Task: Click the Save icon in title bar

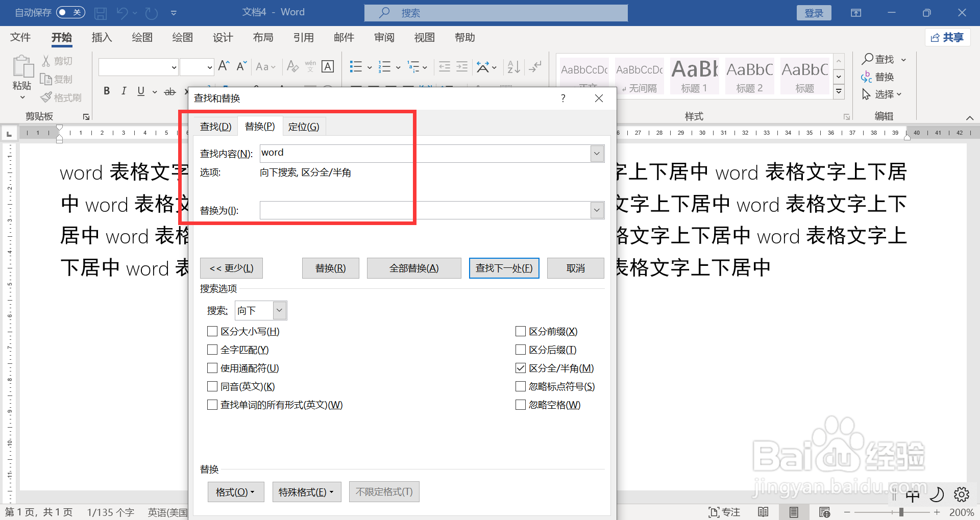Action: (x=101, y=13)
